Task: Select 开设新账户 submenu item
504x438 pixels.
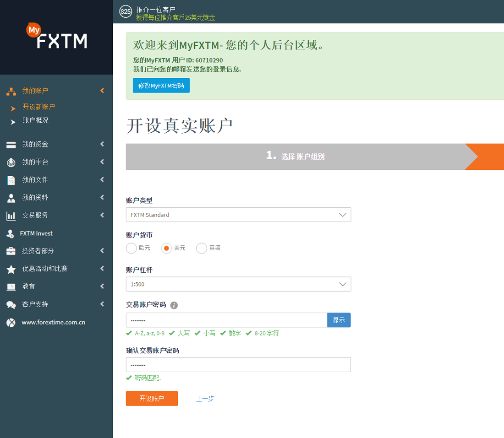Action: pyautogui.click(x=39, y=107)
